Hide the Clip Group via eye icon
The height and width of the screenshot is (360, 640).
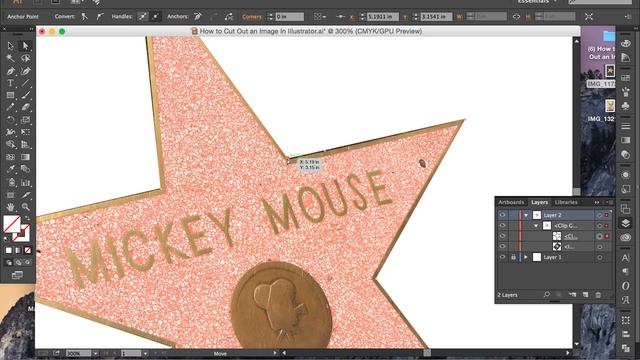[502, 225]
